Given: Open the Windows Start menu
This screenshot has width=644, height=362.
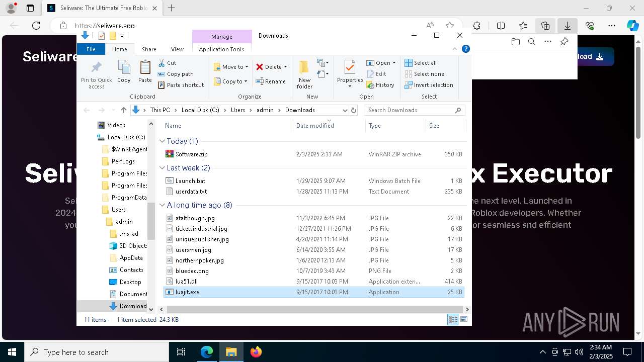Looking at the screenshot, I should tap(12, 352).
